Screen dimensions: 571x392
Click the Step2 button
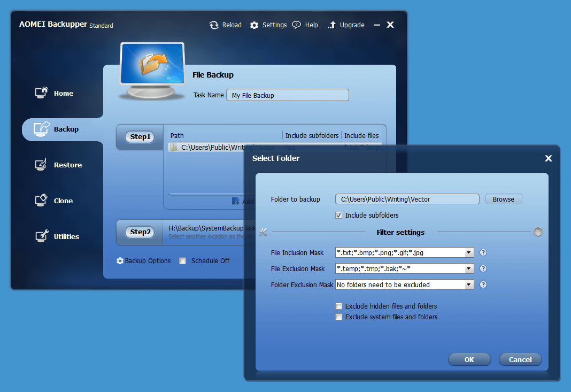(140, 232)
